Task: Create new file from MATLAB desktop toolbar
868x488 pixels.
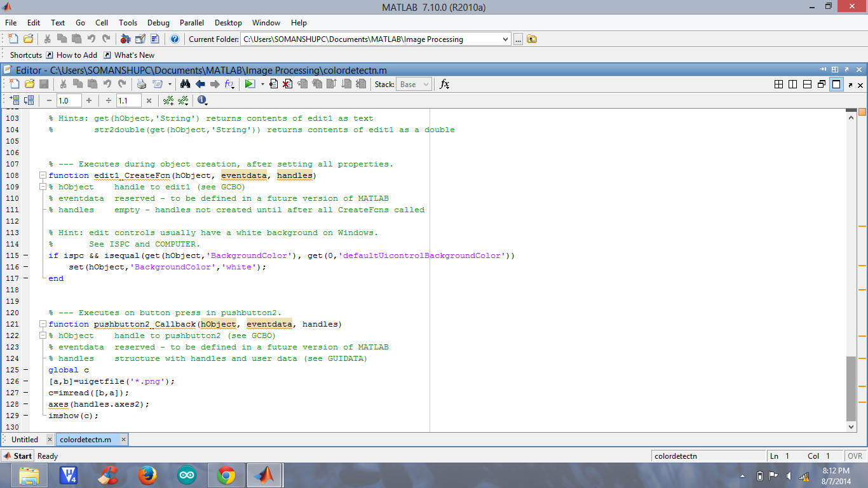Action: point(13,39)
